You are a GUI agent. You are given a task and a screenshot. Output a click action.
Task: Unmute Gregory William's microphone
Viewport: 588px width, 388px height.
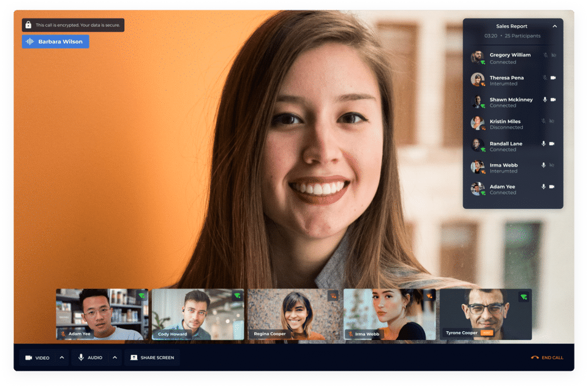(545, 55)
